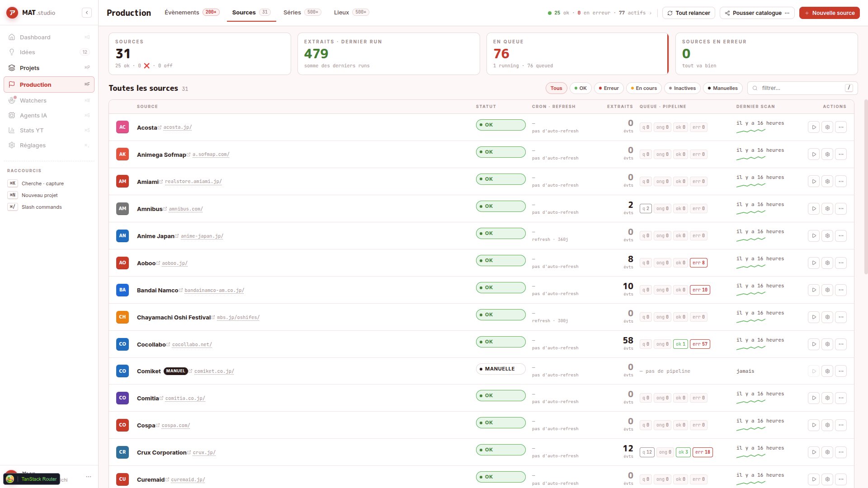Open more actions menu for Comitia
This screenshot has height=488, width=868.
841,398
